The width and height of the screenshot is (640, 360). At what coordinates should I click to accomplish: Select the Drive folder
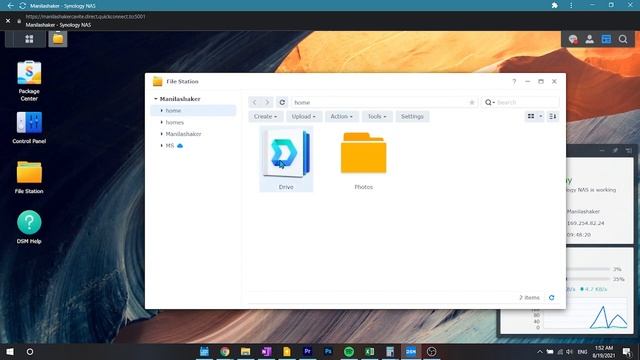pos(286,159)
